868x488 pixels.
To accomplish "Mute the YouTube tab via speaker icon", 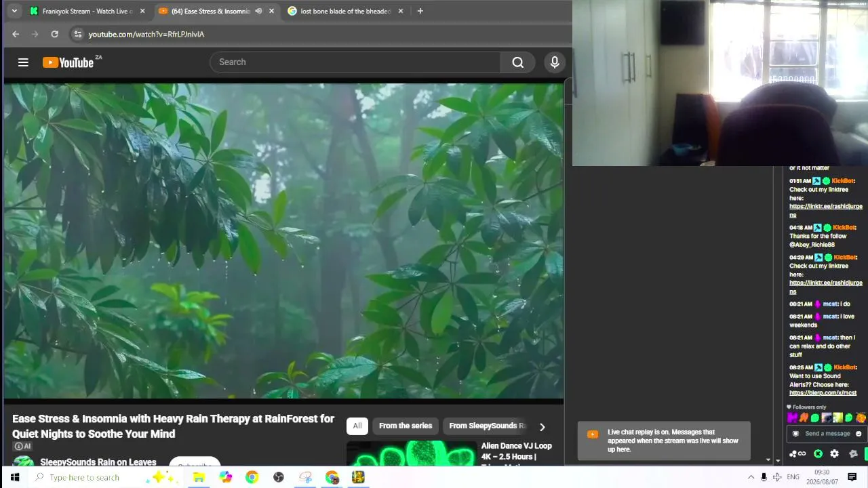I will [x=258, y=11].
